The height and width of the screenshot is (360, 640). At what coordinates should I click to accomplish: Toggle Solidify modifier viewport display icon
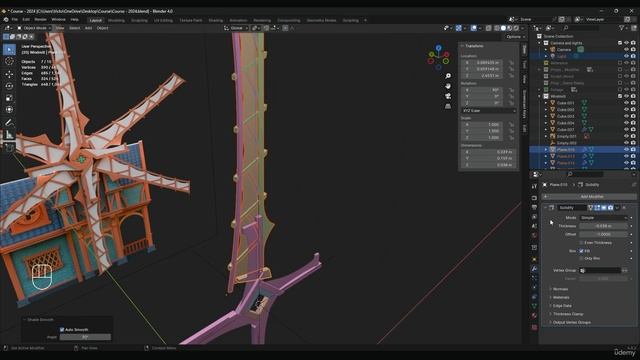click(604, 208)
